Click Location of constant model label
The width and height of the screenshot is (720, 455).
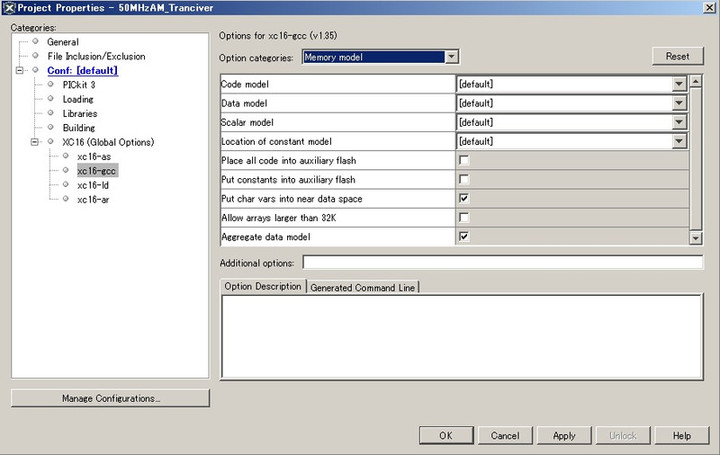(276, 141)
